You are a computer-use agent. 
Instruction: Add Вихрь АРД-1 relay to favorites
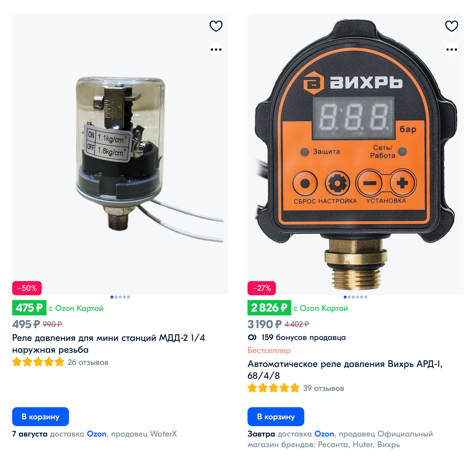(x=451, y=26)
